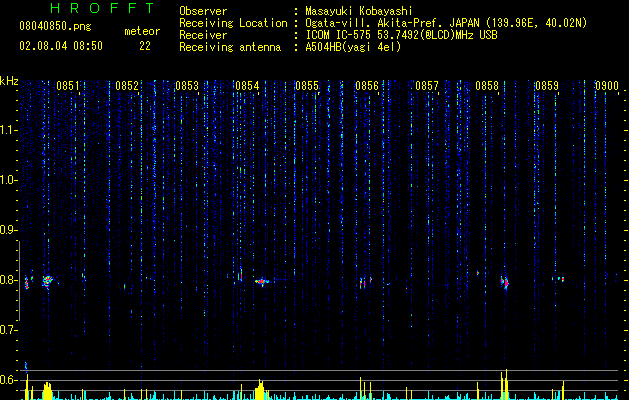Click the meteor echo cluster just before 0856

point(365,282)
